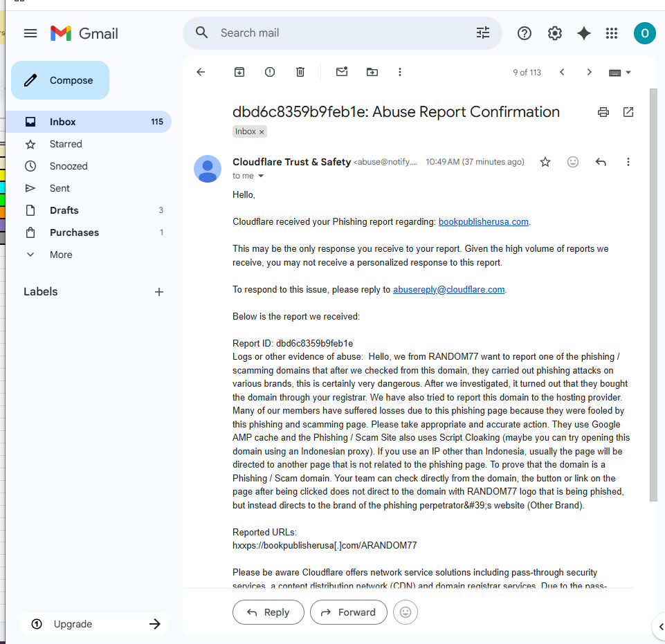Click the sender profile avatar
Screen dimensions: 665x644
tap(208, 169)
